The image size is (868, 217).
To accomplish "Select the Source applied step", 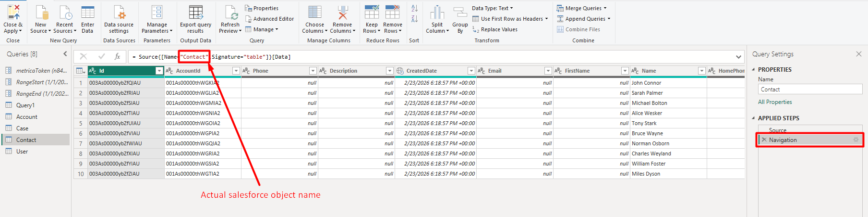I will pos(777,130).
